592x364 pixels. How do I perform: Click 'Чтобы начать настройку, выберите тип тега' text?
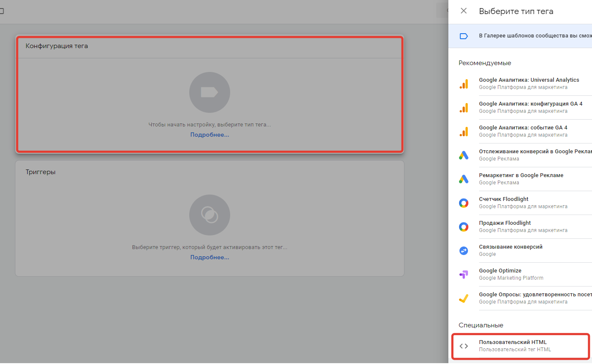click(210, 125)
